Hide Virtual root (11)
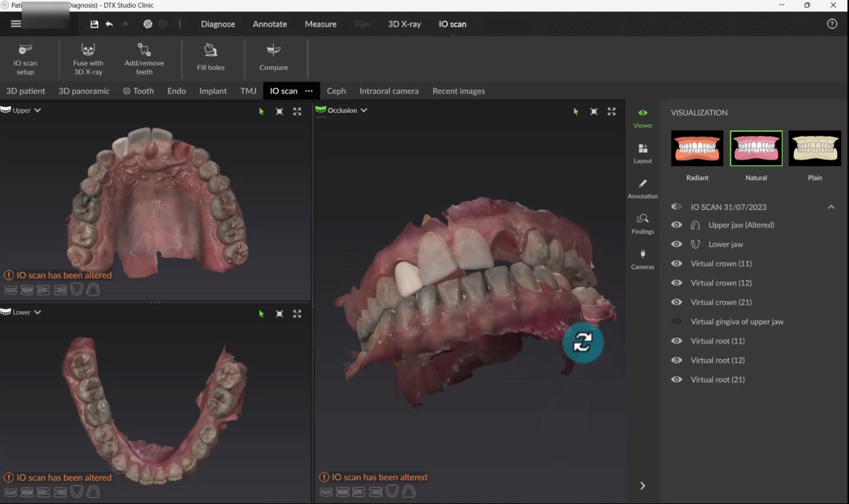The width and height of the screenshot is (849, 504). coord(677,341)
